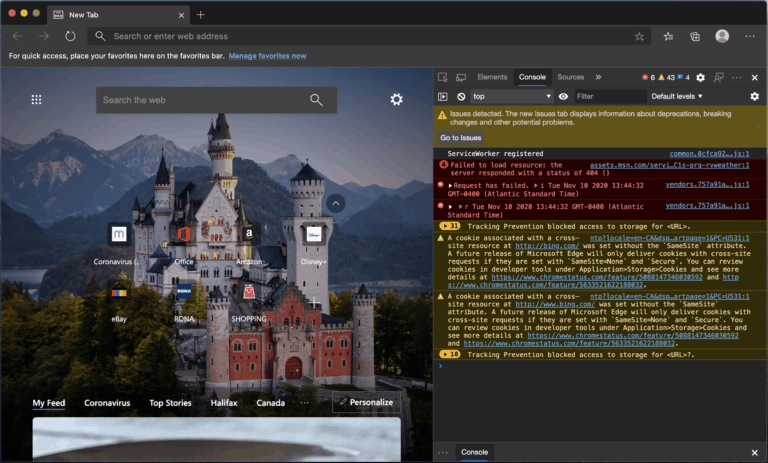Close the bottom Console drawer
The width and height of the screenshot is (768, 463).
coord(754,453)
